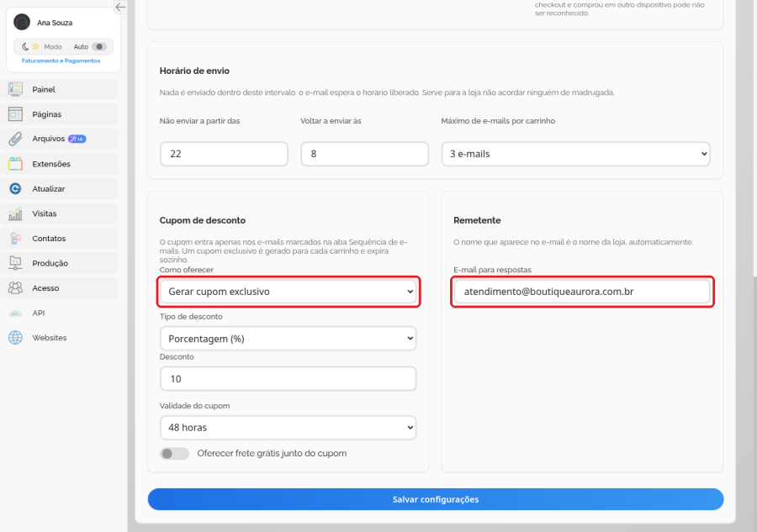This screenshot has width=757, height=532.
Task: Click the API cloud icon
Action: pos(15,313)
